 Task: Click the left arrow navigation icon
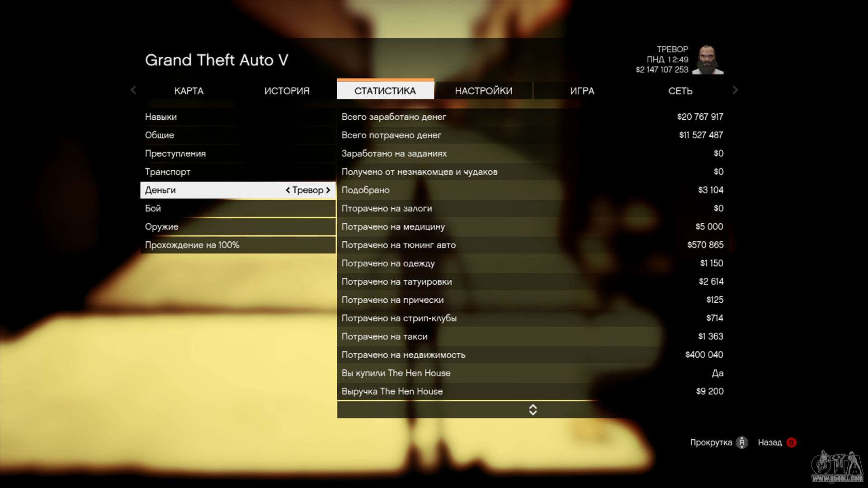pyautogui.click(x=133, y=90)
